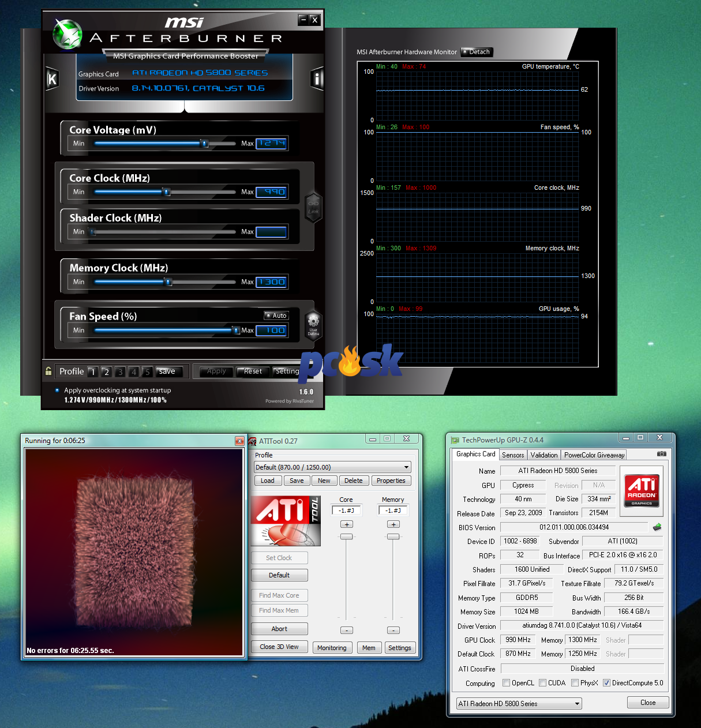Click the ATI Tool logo image
701x728 pixels.
click(286, 521)
